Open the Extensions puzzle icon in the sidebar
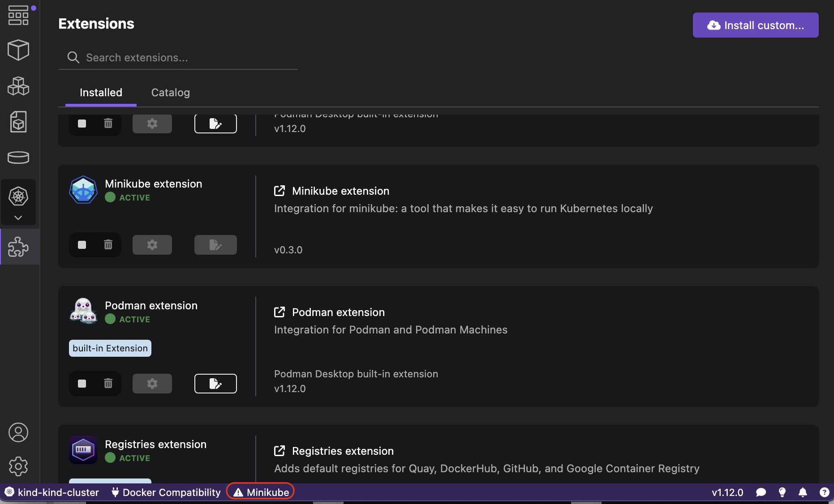The image size is (834, 504). [x=18, y=247]
